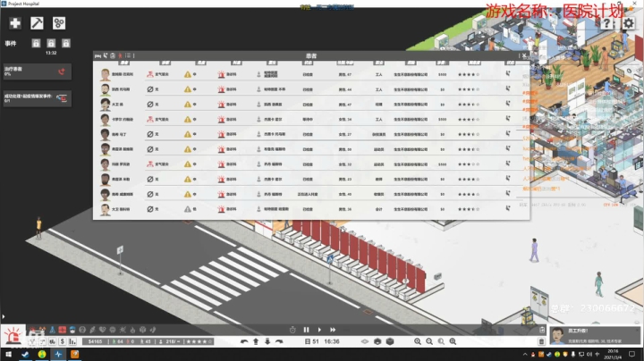This screenshot has height=361, width=644.
Task: Open the Windows Start menu
Action: pyautogui.click(x=8, y=354)
